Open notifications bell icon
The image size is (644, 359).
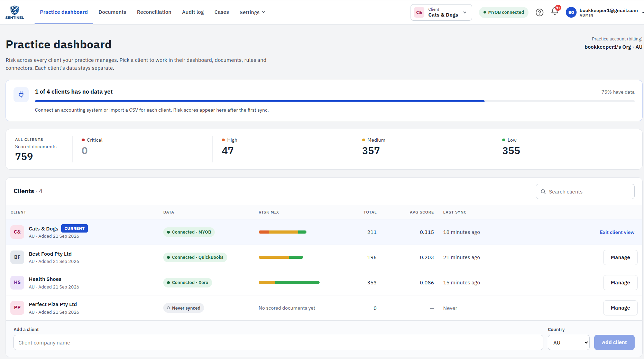coord(554,12)
